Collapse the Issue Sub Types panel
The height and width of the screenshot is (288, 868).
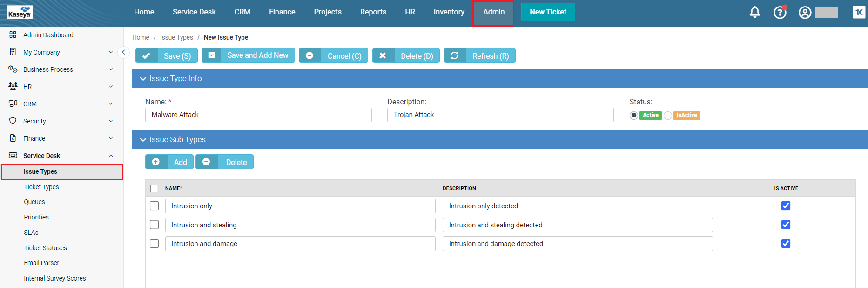[x=143, y=140]
